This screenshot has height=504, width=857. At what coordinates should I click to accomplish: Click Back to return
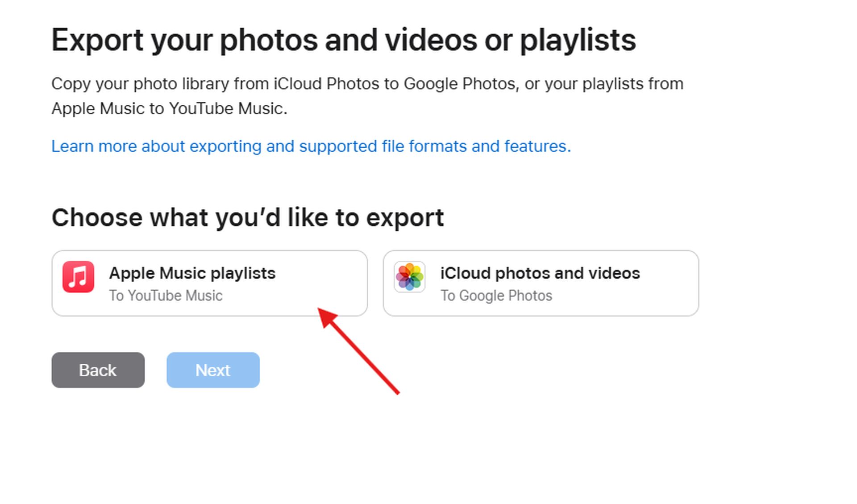(x=98, y=370)
